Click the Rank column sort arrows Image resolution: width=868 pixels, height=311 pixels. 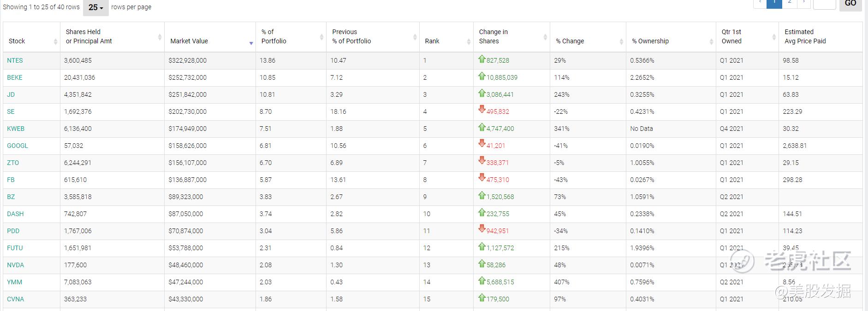click(x=469, y=41)
